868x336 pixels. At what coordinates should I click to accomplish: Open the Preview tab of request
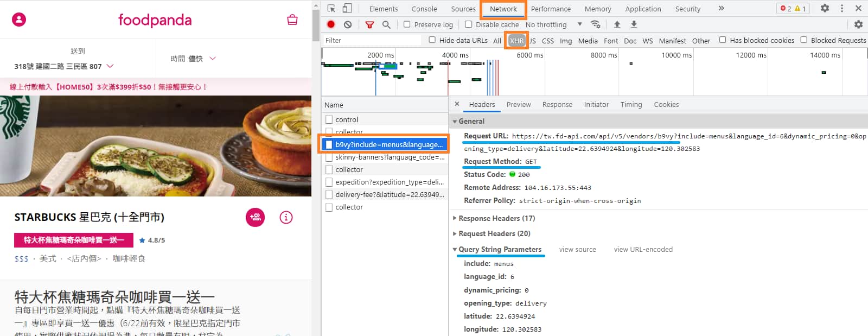(x=519, y=104)
